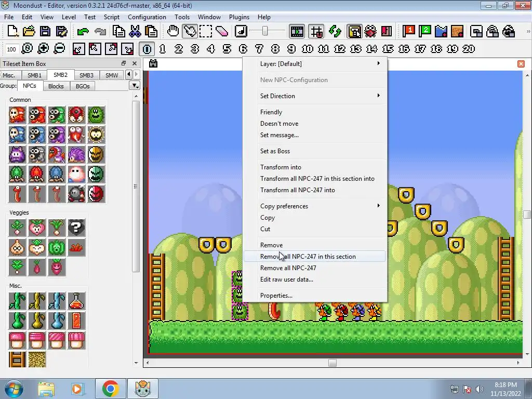This screenshot has width=532, height=399.
Task: Open an existing level file
Action: 29,32
